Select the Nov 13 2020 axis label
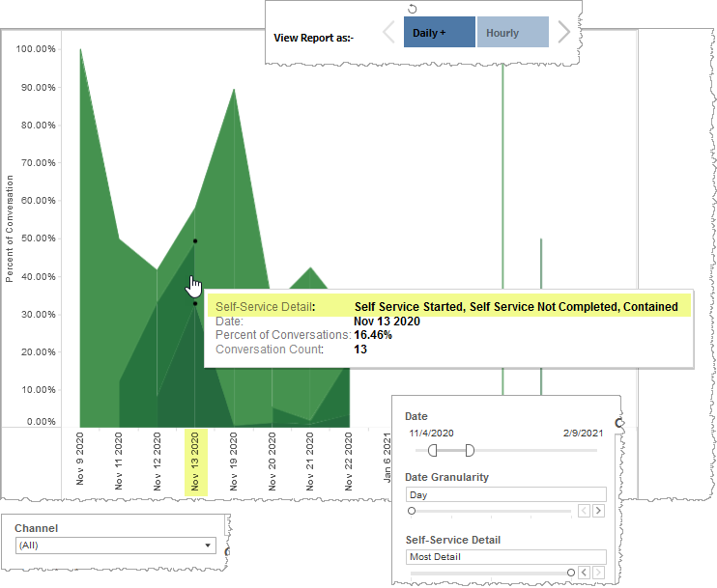Viewport: 717px width, 588px height. coord(195,462)
